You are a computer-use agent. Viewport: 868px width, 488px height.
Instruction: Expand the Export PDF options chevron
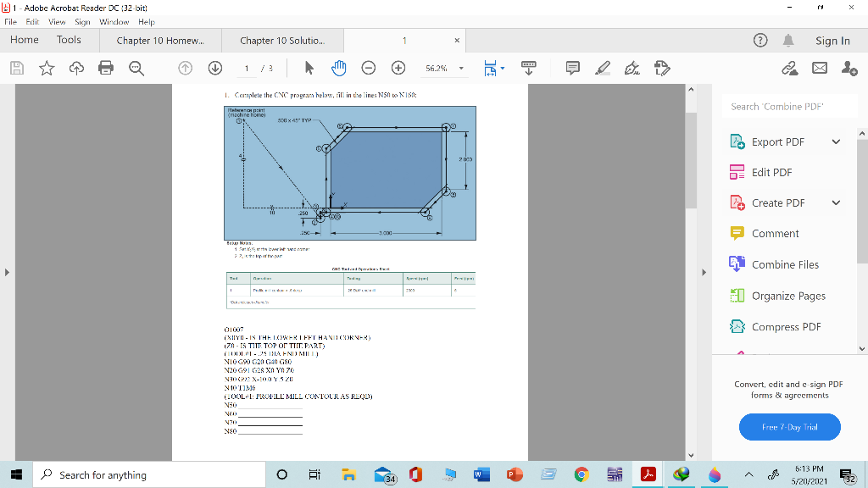837,141
